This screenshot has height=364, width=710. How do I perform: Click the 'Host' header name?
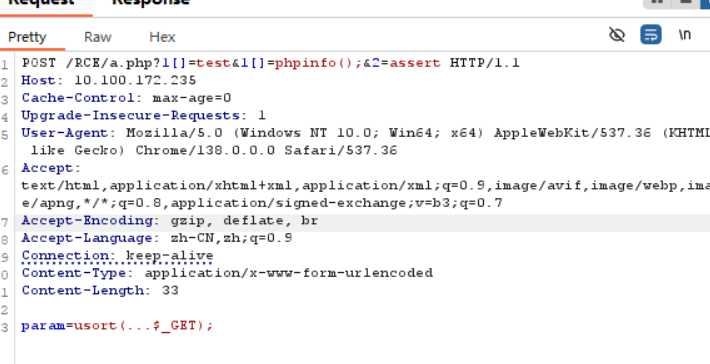[39, 81]
